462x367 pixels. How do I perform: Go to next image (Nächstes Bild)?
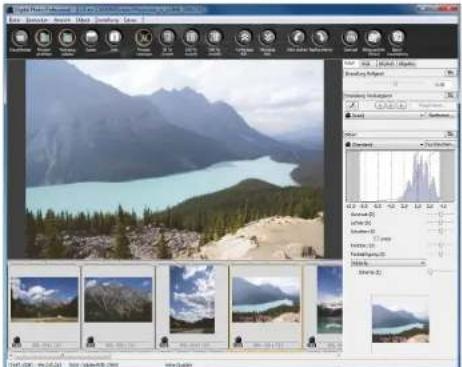point(268,41)
